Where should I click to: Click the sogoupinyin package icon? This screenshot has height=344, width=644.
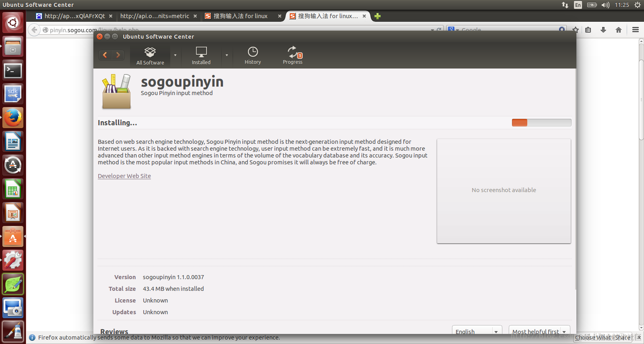[116, 91]
